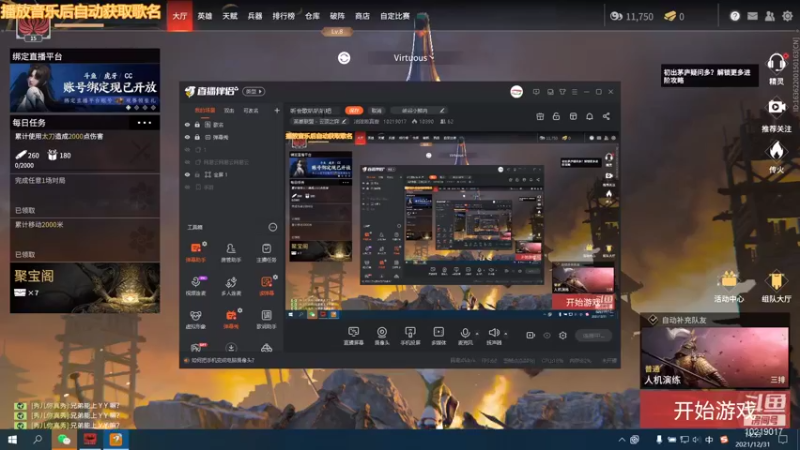This screenshot has width=800, height=450.
Task: Click the refresh circle icon beside Virtuous
Action: 344,58
